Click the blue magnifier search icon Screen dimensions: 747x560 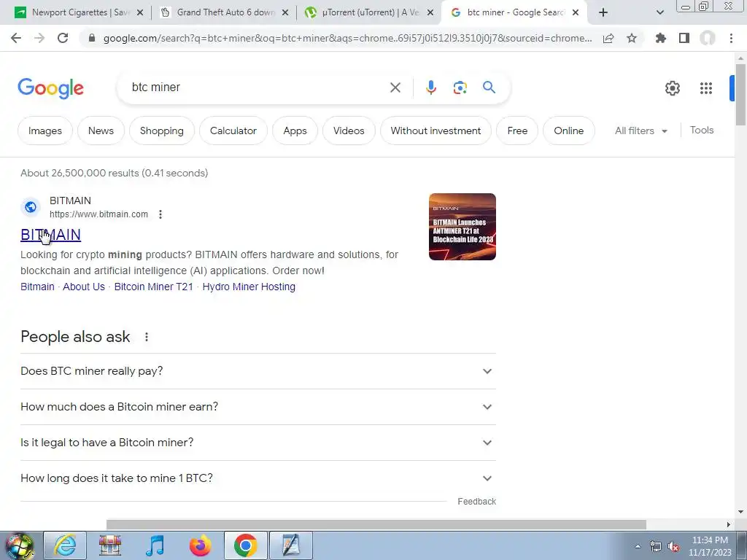[489, 87]
